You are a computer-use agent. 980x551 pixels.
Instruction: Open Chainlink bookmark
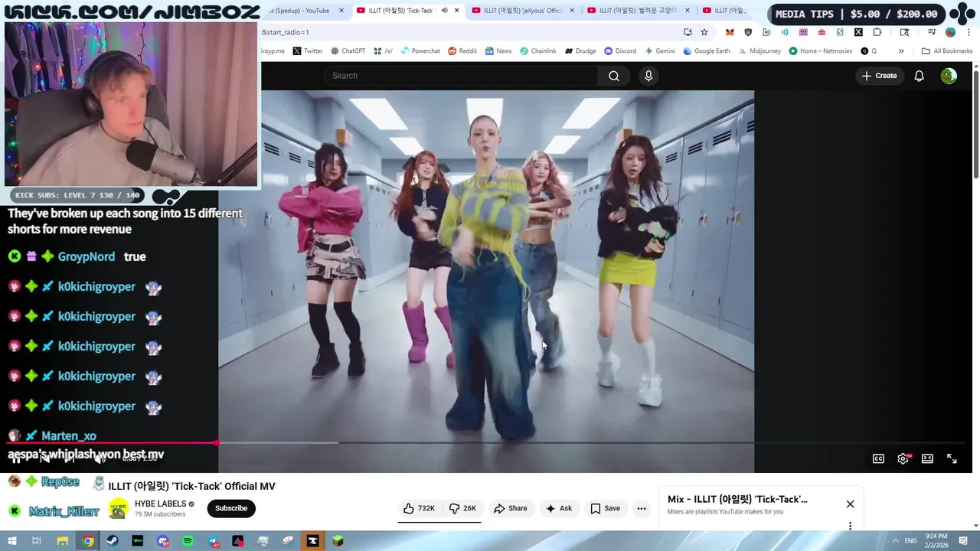[x=538, y=51]
